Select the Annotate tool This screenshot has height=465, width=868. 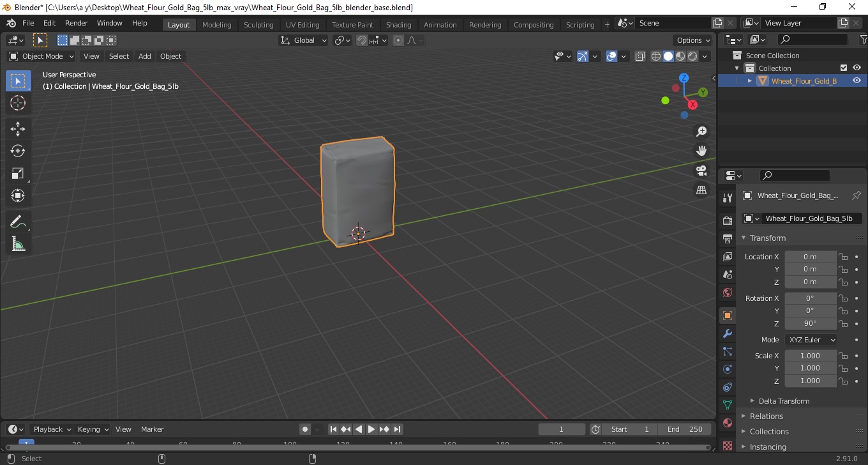pos(18,222)
